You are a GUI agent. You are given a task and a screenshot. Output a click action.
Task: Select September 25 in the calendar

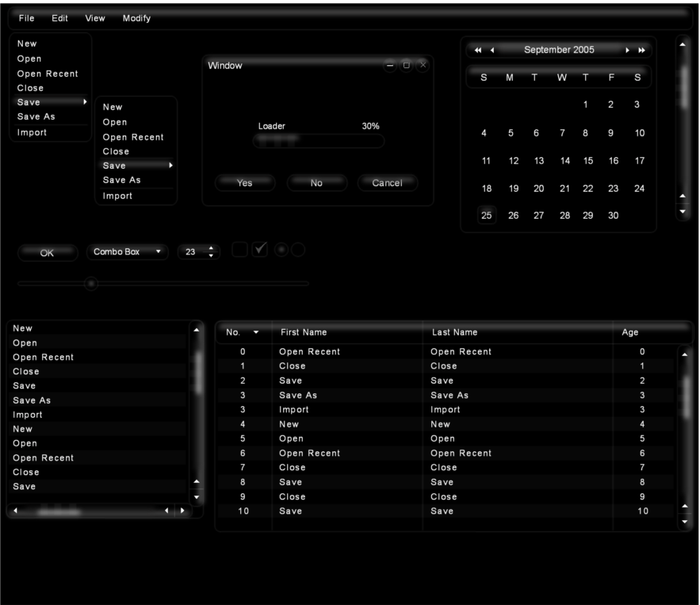(487, 215)
